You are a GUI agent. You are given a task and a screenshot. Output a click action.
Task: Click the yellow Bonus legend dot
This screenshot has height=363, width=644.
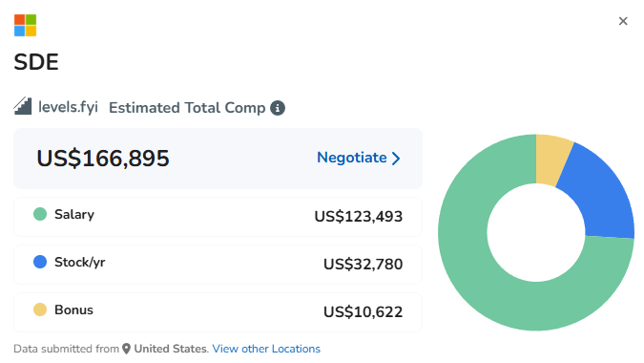pos(40,310)
